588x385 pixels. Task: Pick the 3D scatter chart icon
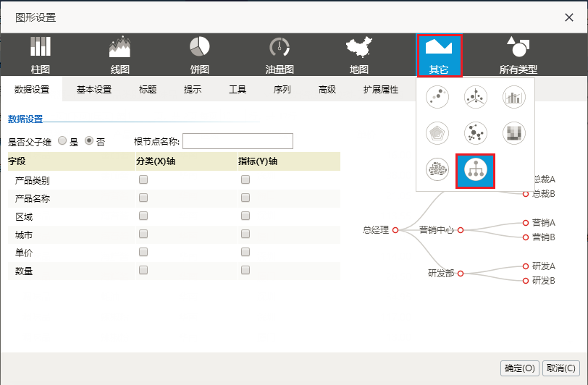point(476,97)
